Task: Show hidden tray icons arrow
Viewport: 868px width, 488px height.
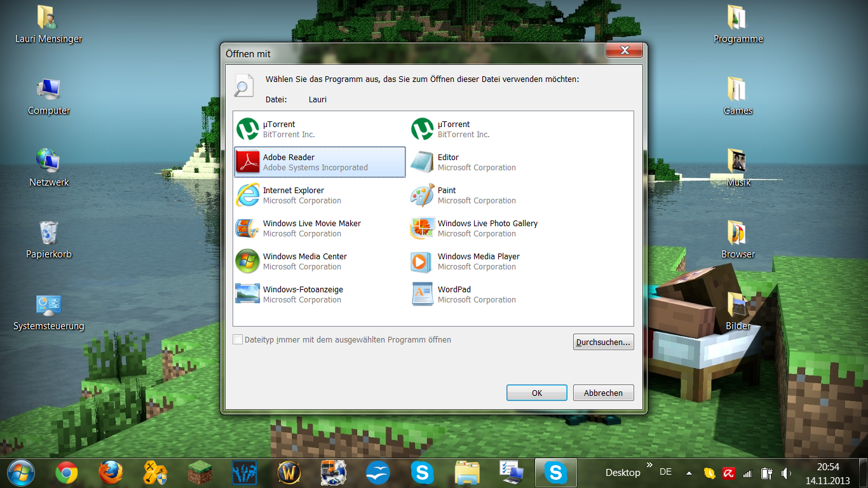Action: click(x=689, y=473)
